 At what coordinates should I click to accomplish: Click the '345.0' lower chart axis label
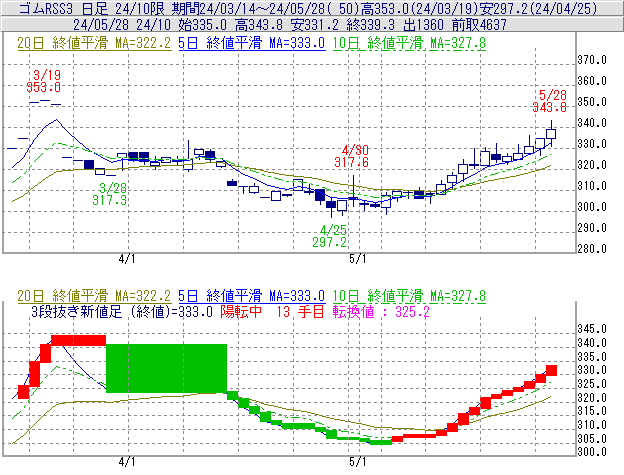pyautogui.click(x=592, y=329)
